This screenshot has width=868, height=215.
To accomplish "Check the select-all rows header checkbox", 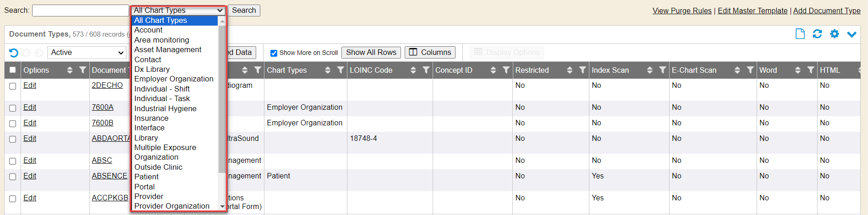I will coord(13,70).
